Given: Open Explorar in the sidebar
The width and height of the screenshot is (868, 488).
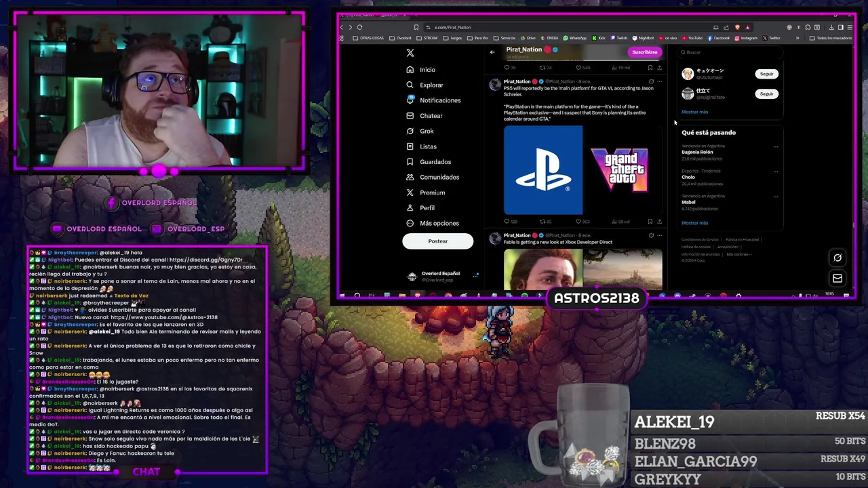Looking at the screenshot, I should click(x=425, y=85).
